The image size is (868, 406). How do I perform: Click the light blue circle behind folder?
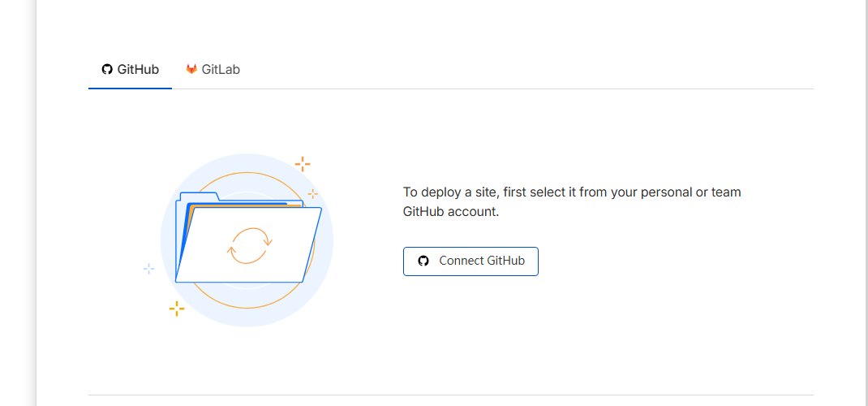166,238
